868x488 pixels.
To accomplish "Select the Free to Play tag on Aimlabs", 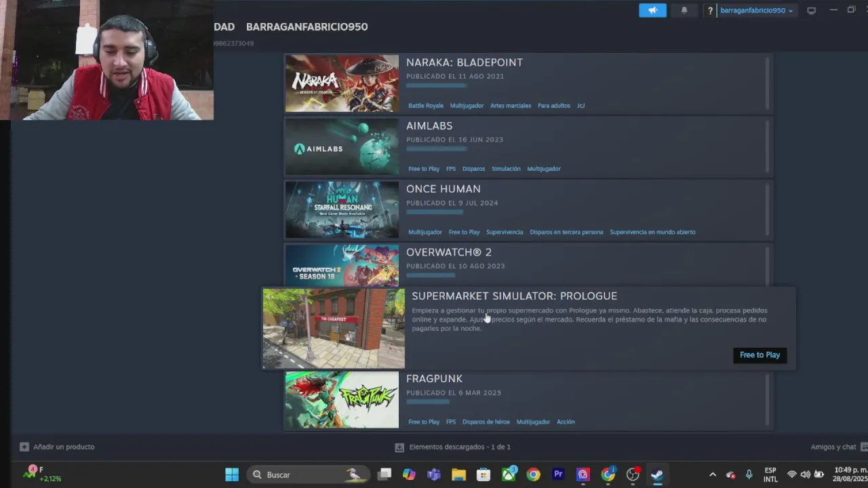I will point(424,169).
